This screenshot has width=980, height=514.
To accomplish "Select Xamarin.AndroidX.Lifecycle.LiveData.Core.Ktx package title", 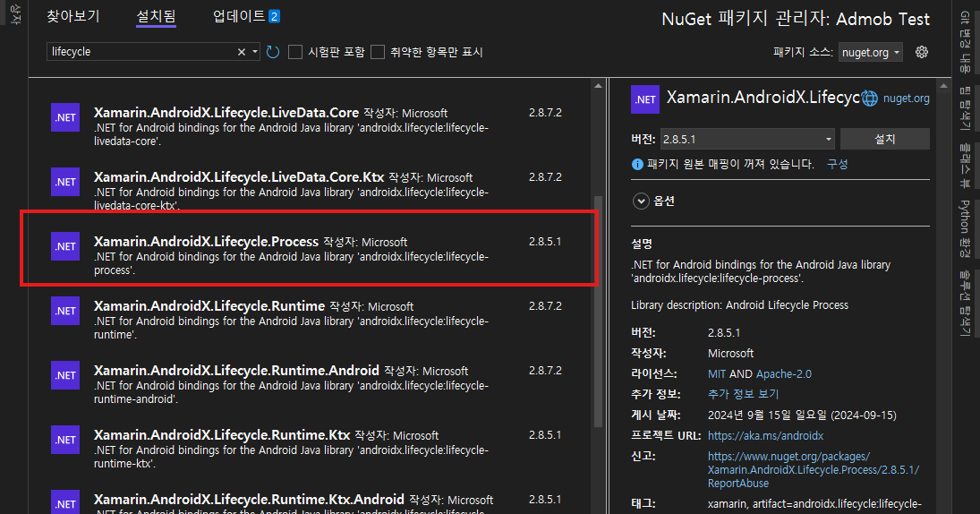I will point(239,177).
